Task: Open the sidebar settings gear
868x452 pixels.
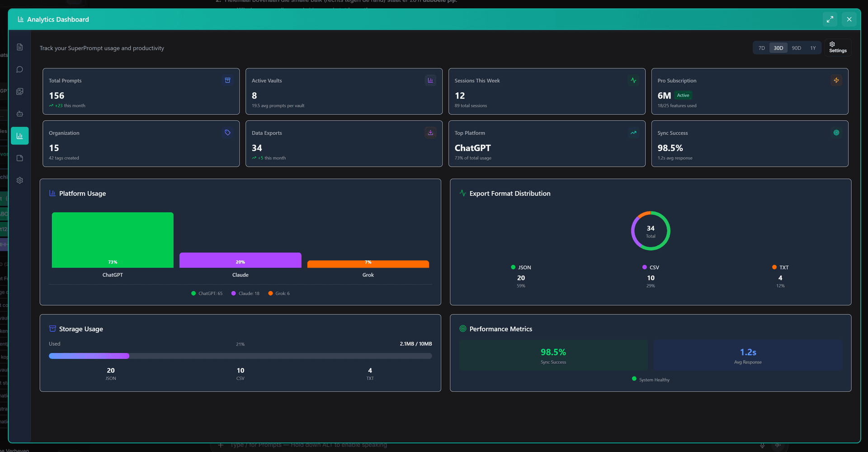Action: click(19, 180)
